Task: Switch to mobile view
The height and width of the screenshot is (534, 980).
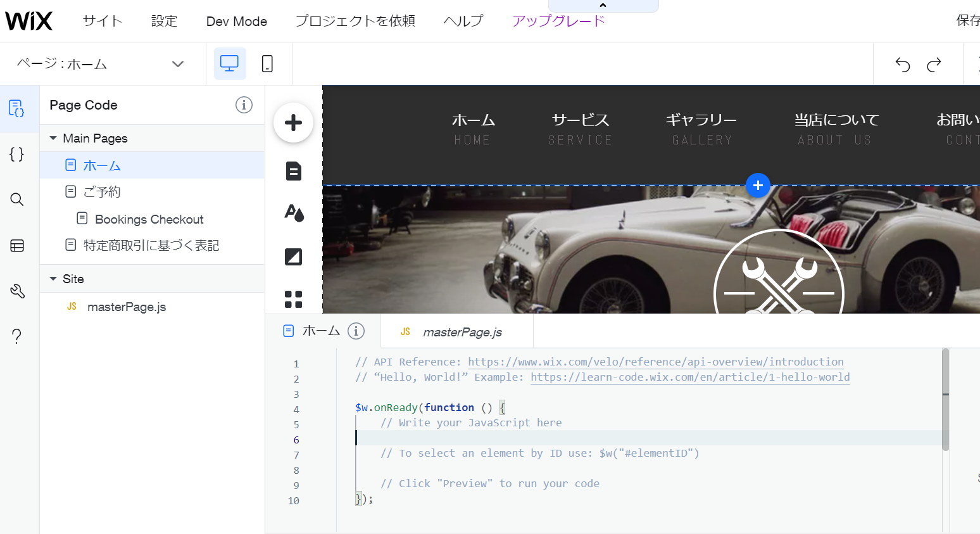Action: coord(267,63)
